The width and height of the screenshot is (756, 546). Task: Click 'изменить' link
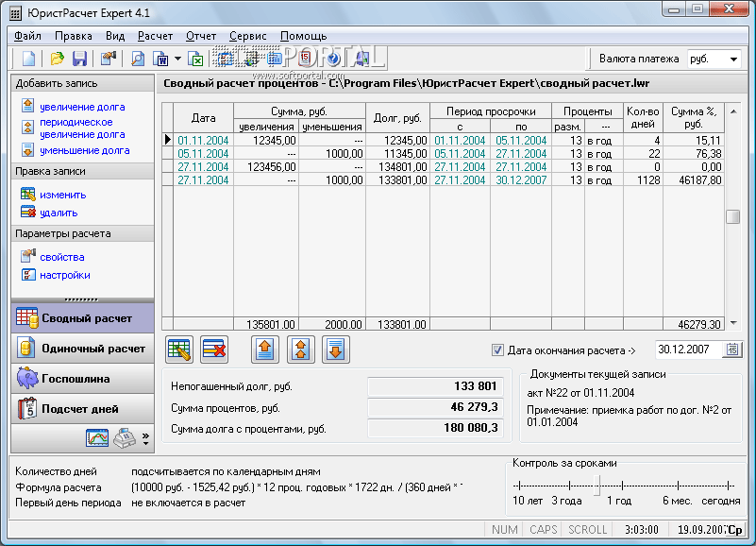(63, 195)
